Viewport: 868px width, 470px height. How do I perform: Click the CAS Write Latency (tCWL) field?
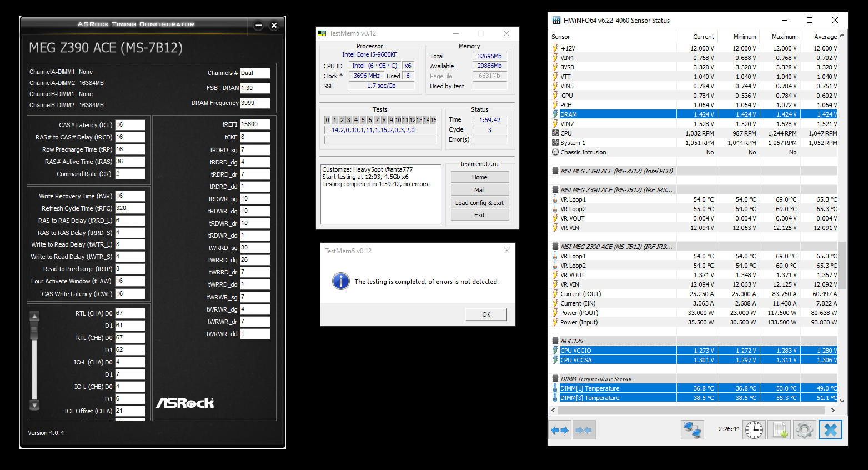130,294
